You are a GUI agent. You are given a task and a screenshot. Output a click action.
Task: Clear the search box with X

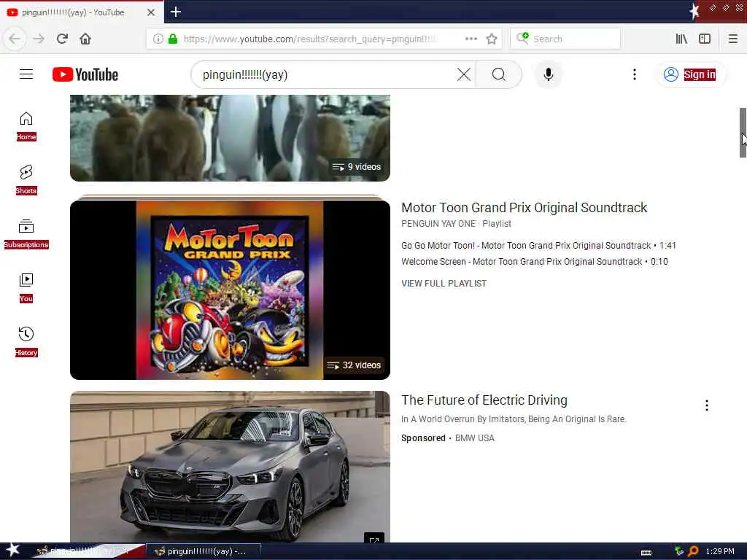463,74
